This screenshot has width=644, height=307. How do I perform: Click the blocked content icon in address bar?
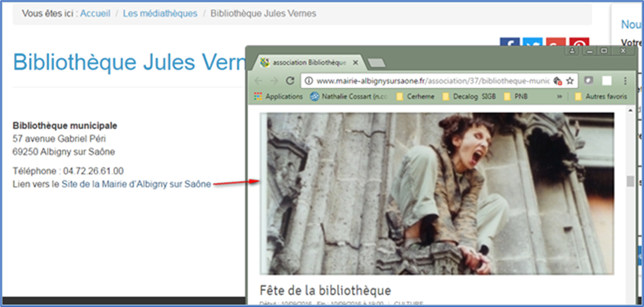point(558,80)
